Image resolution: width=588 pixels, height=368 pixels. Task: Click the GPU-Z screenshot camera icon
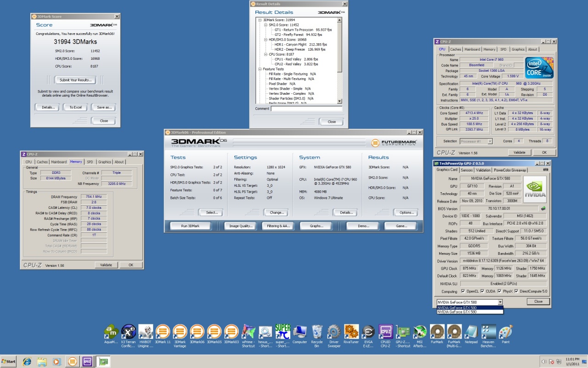pyautogui.click(x=545, y=170)
